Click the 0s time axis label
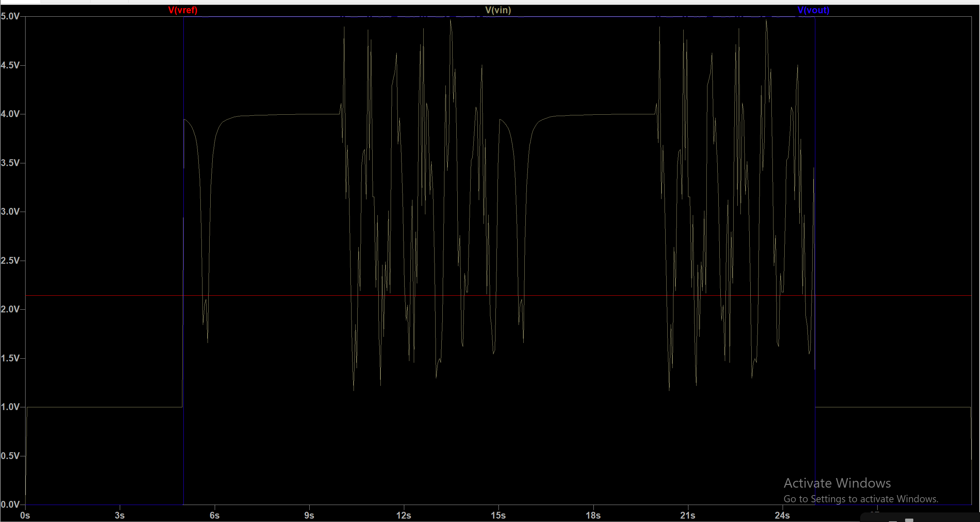This screenshot has height=522, width=980. 25,516
